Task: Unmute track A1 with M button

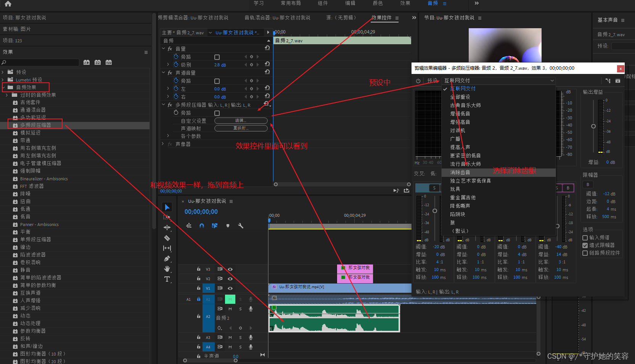Action: (x=230, y=299)
